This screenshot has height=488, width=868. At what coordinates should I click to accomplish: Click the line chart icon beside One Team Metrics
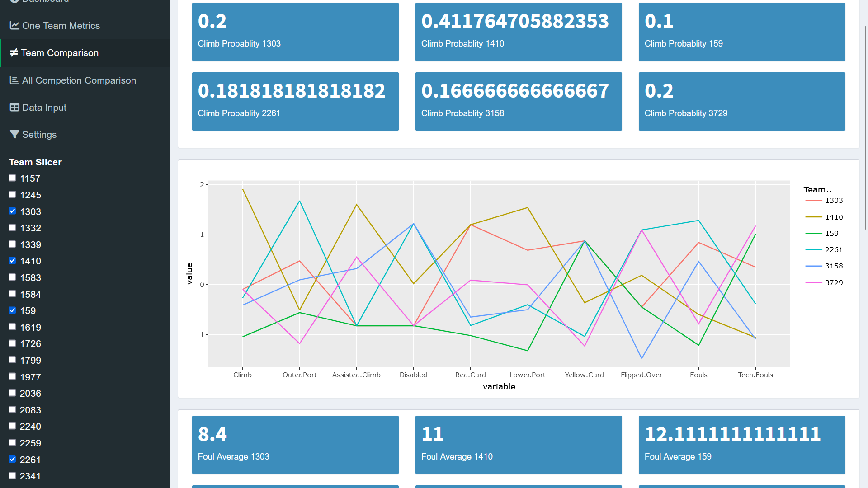[x=14, y=26]
